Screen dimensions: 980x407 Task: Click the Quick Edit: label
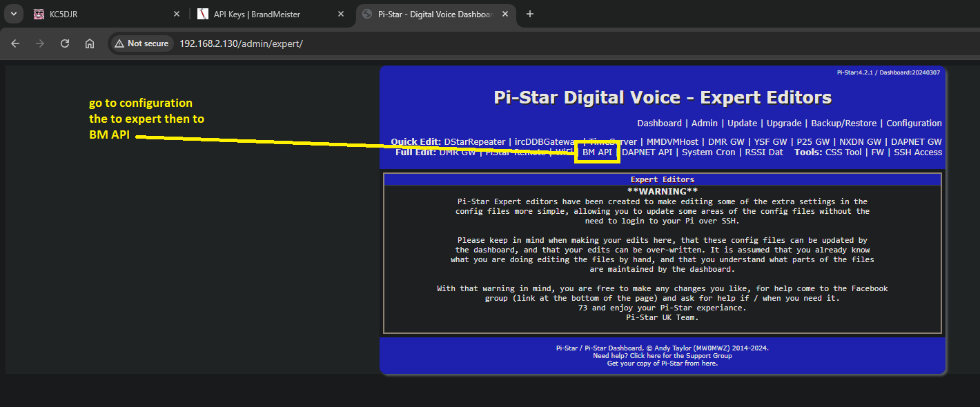point(416,142)
